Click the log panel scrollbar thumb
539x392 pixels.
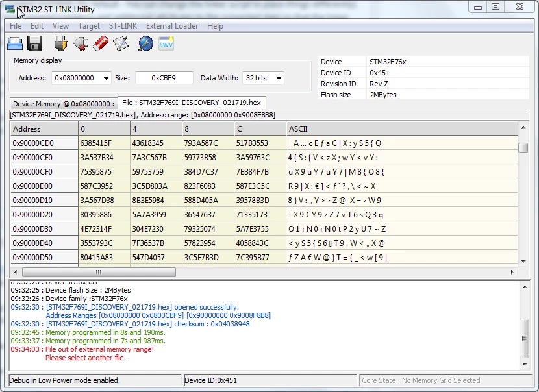click(524, 338)
